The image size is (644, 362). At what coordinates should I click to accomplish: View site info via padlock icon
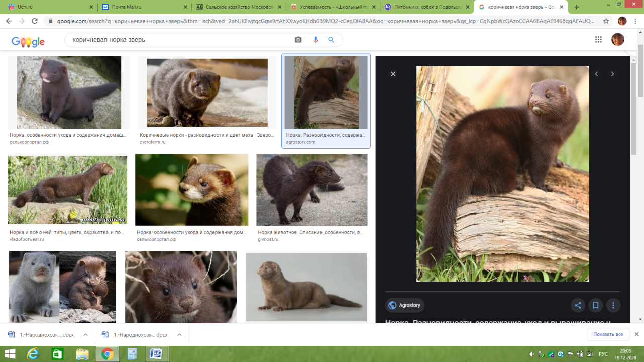pos(50,21)
